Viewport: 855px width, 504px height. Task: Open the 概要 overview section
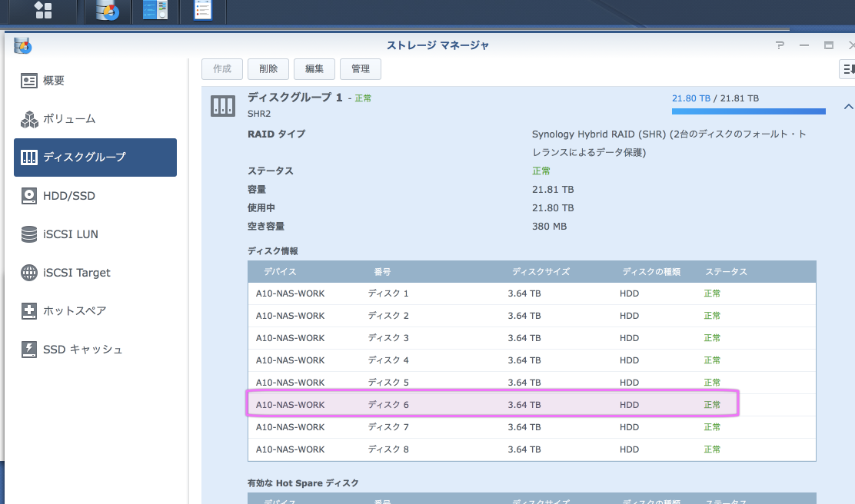point(53,81)
